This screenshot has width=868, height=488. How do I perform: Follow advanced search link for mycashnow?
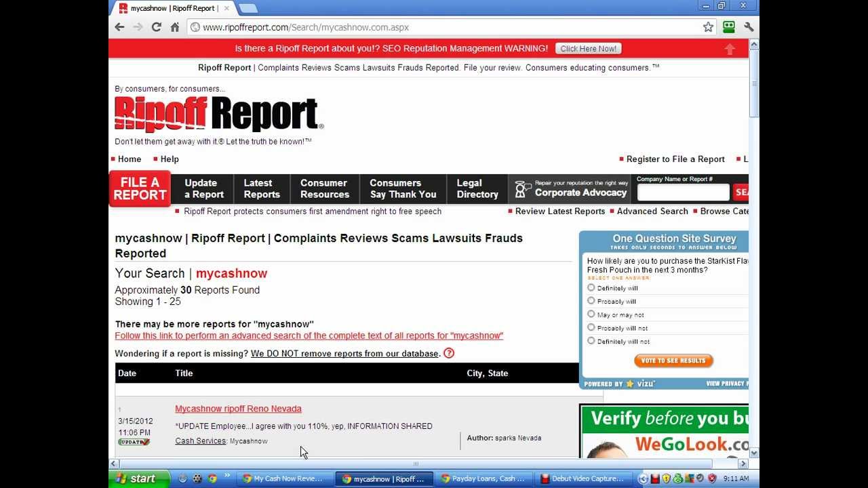pos(309,335)
